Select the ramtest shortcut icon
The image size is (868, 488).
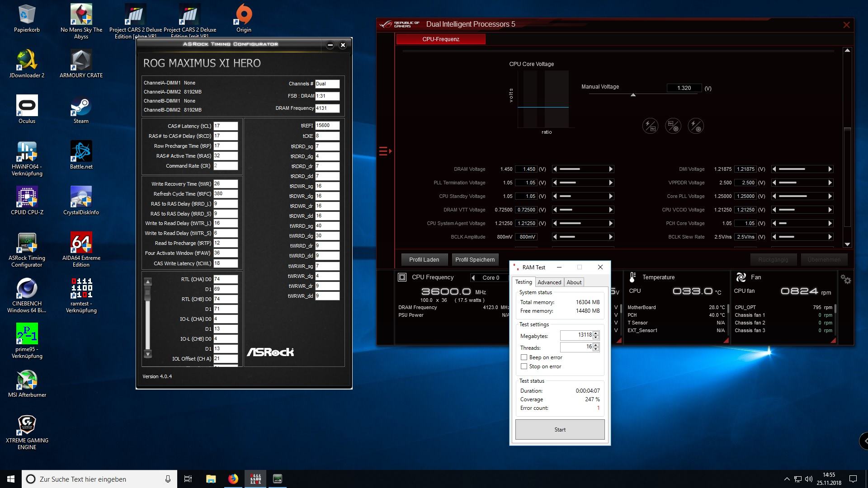pos(81,296)
